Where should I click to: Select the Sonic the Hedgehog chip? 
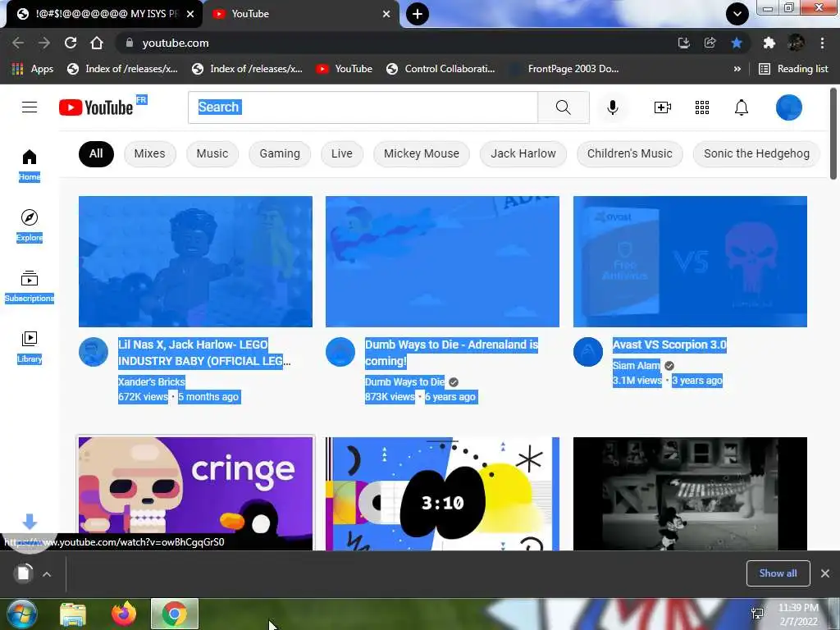tap(756, 153)
